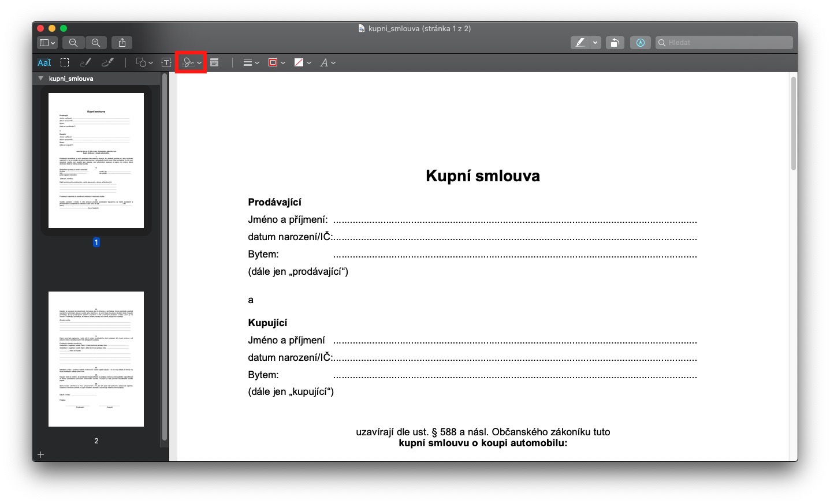Collapse the kupni_smlouva sidebar group
Viewport: 830px width, 504px height.
(x=40, y=79)
